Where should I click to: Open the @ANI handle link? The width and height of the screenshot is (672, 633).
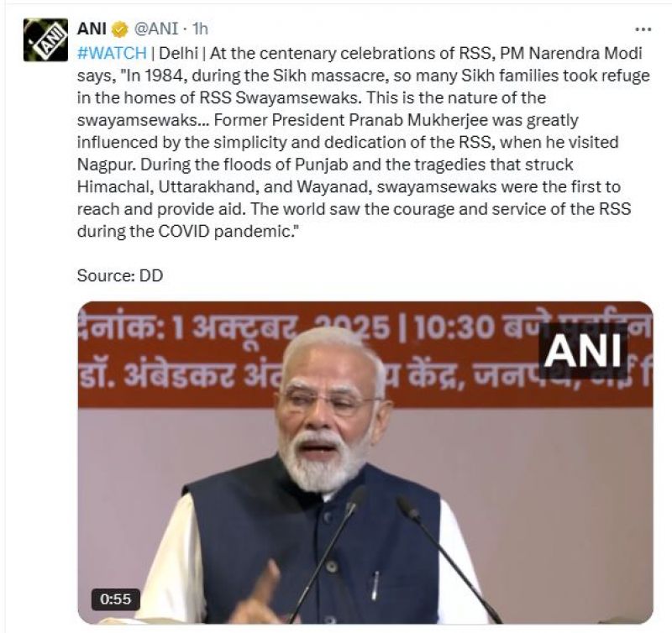pyautogui.click(x=156, y=29)
